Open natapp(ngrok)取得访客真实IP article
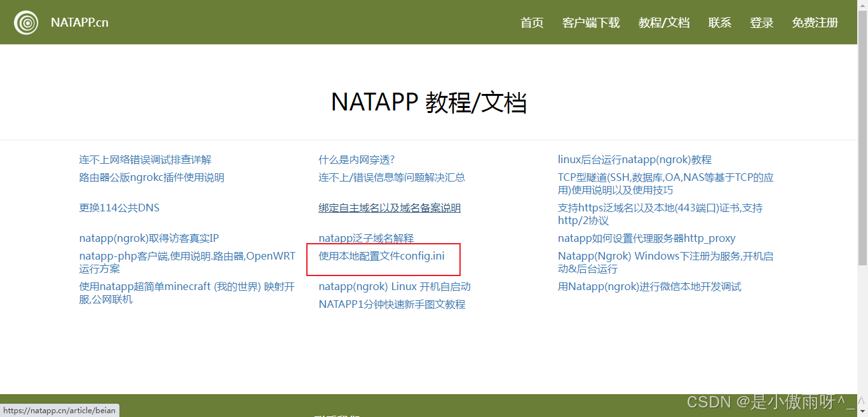This screenshot has width=868, height=417. (x=149, y=239)
